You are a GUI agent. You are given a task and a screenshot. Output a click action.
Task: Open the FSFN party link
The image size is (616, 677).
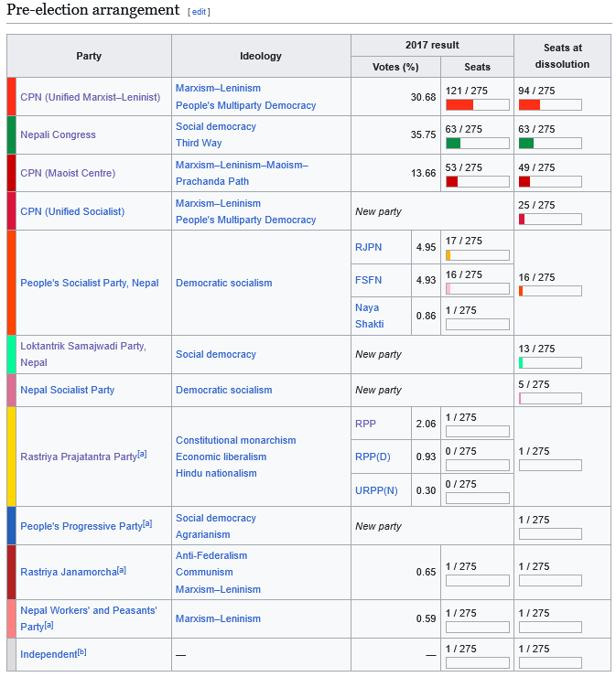coord(369,280)
